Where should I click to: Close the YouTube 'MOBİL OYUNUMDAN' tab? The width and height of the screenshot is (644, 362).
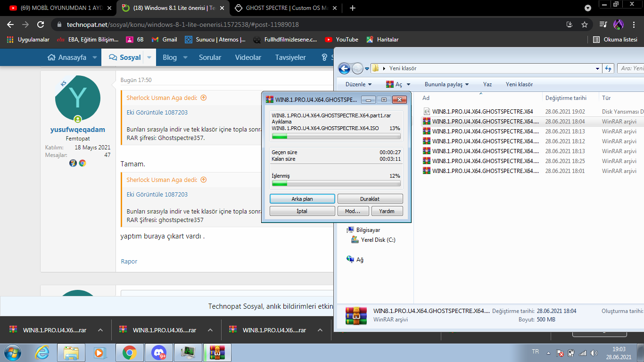(x=109, y=8)
